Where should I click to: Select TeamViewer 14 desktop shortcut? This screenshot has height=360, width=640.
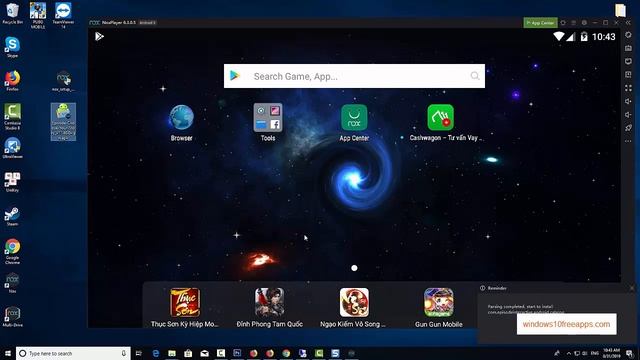click(63, 15)
